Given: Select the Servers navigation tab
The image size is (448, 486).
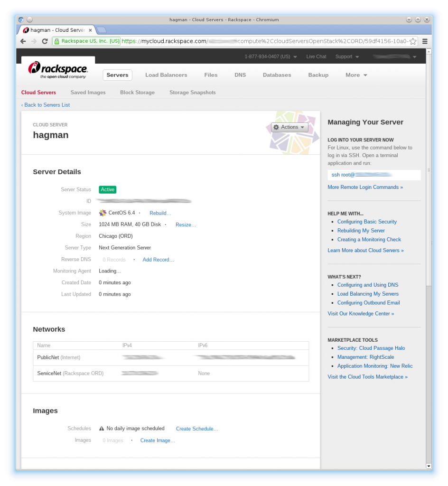Looking at the screenshot, I should click(117, 75).
